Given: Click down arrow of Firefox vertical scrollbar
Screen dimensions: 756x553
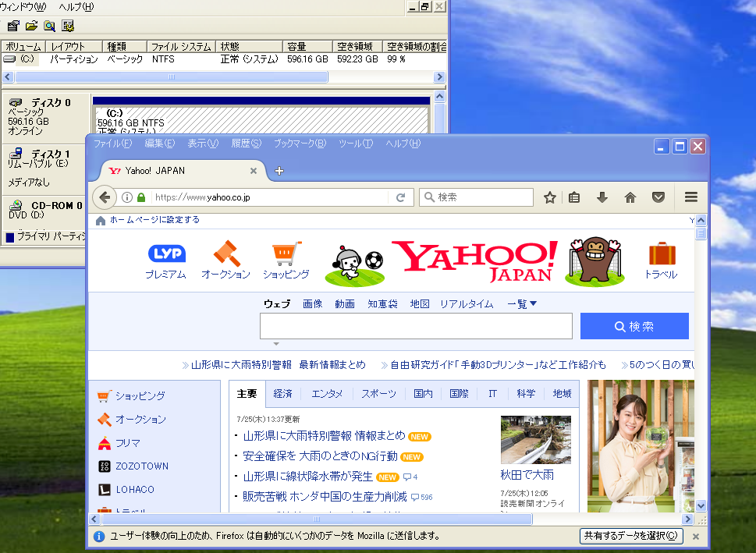Looking at the screenshot, I should 701,505.
